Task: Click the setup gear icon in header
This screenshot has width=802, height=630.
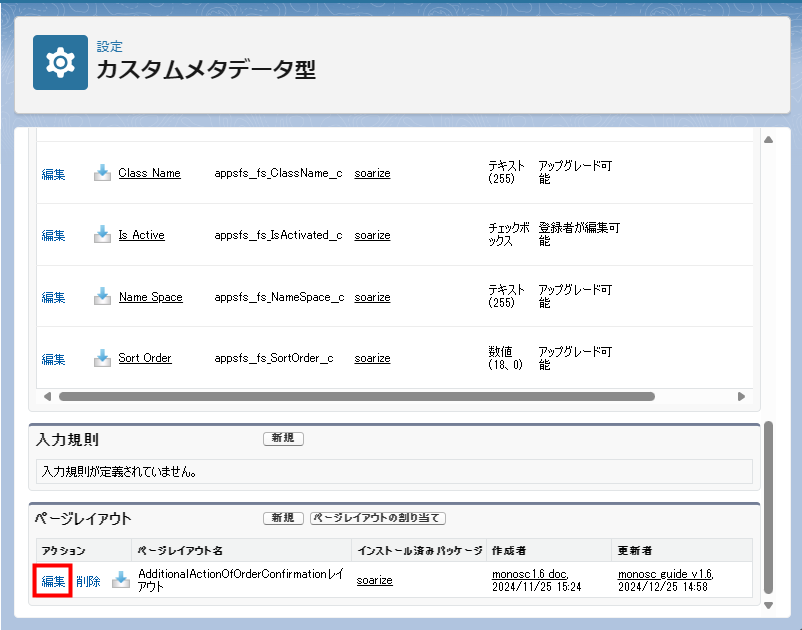Action: pos(60,63)
